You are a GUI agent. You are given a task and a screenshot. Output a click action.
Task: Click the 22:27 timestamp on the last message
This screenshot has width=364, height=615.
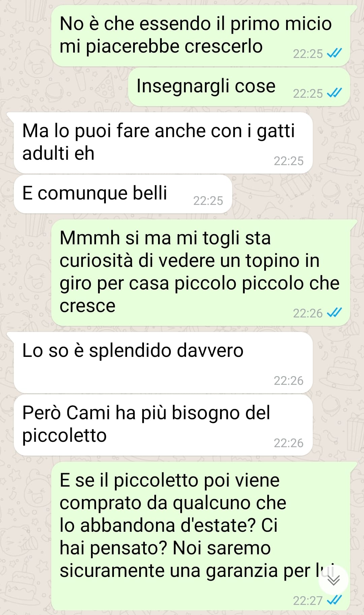pos(308,600)
